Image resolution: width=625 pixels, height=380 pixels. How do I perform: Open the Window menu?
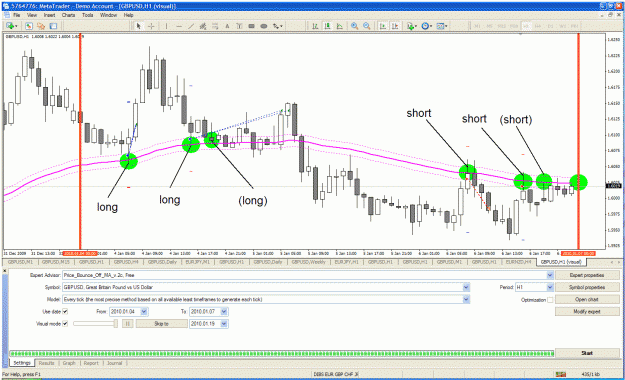(108, 15)
